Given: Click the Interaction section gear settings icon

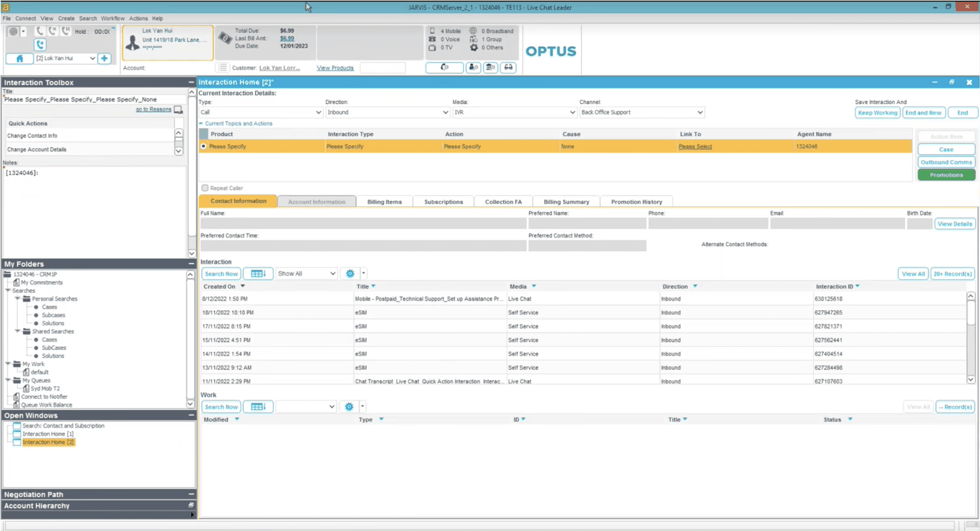Looking at the screenshot, I should [350, 274].
